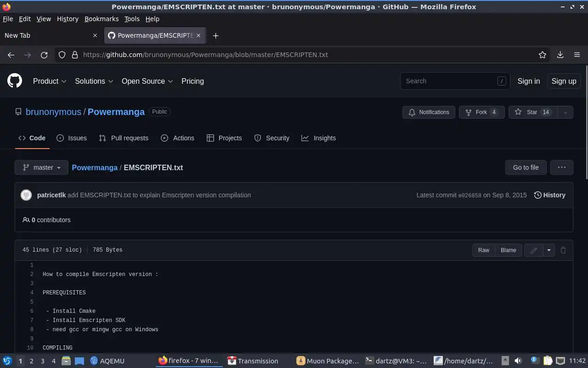Open the Powermanga repository title link
This screenshot has width=588, height=368.
pos(116,112)
